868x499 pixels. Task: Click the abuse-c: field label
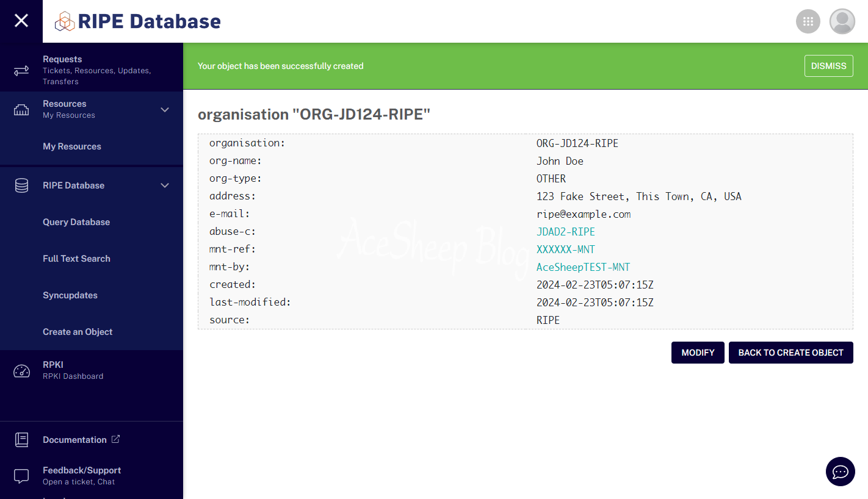(233, 232)
